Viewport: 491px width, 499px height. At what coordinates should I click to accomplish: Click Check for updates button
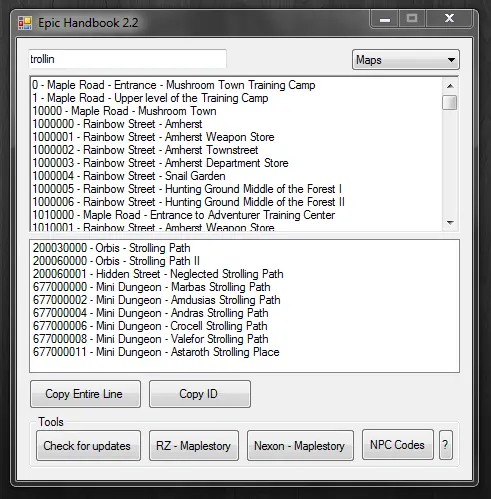[x=88, y=446]
